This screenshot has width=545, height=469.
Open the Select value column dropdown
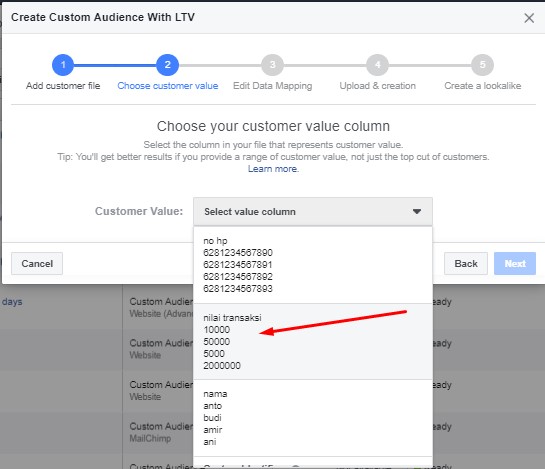[313, 211]
